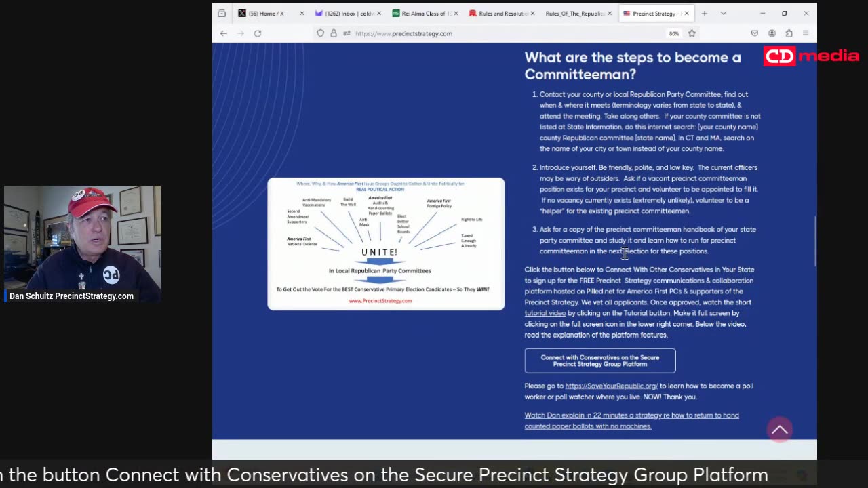Minimize the browser window

[762, 13]
